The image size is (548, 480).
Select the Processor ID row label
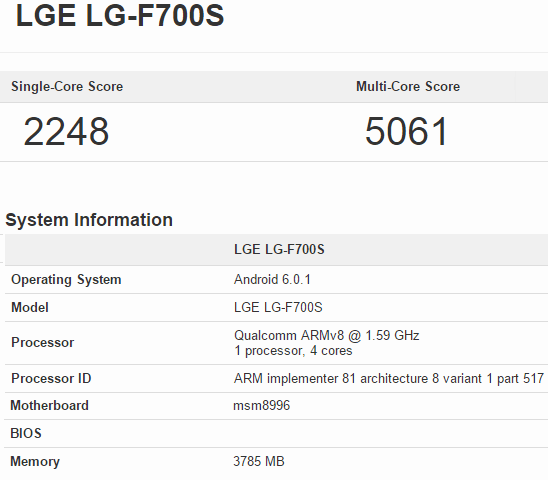(x=51, y=378)
